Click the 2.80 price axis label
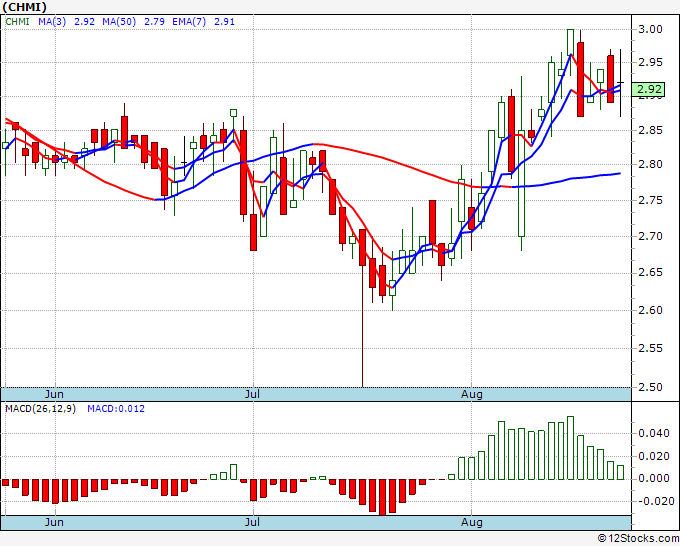This screenshot has height=546, width=680. pos(651,164)
